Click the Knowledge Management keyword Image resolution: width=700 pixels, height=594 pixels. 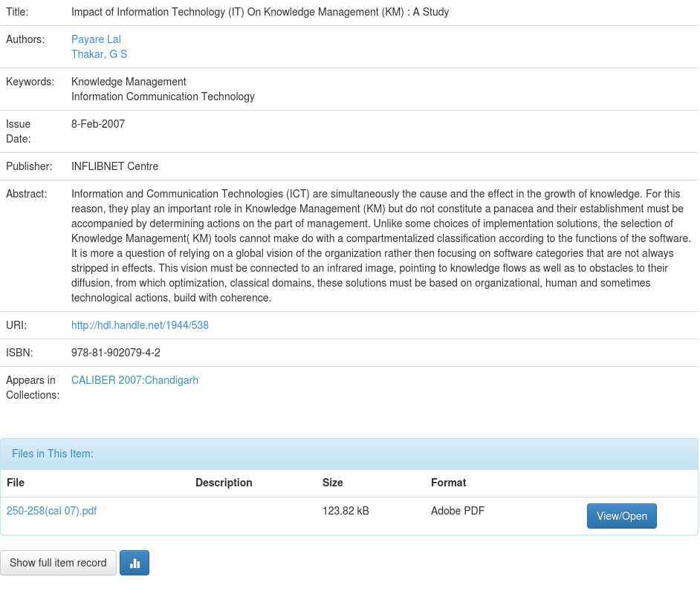tap(129, 82)
